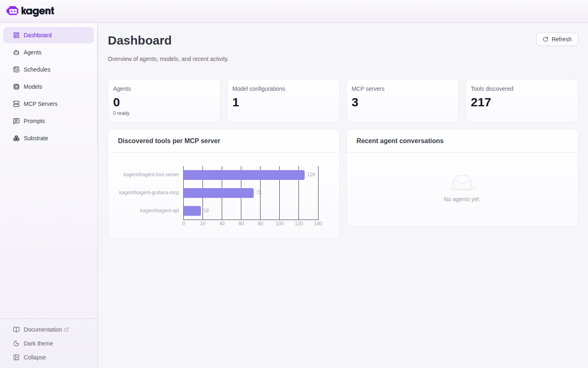Click the '140' x-axis tick label
Screen dimensions: 588x368
pyautogui.click(x=318, y=224)
